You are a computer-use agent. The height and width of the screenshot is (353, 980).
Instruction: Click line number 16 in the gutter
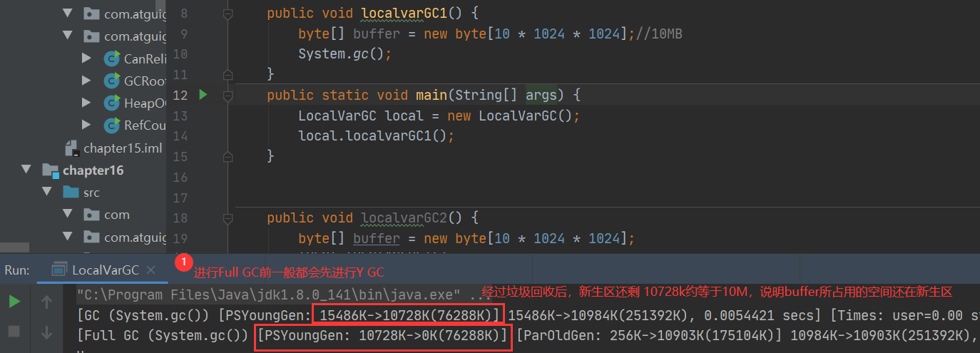[180, 177]
